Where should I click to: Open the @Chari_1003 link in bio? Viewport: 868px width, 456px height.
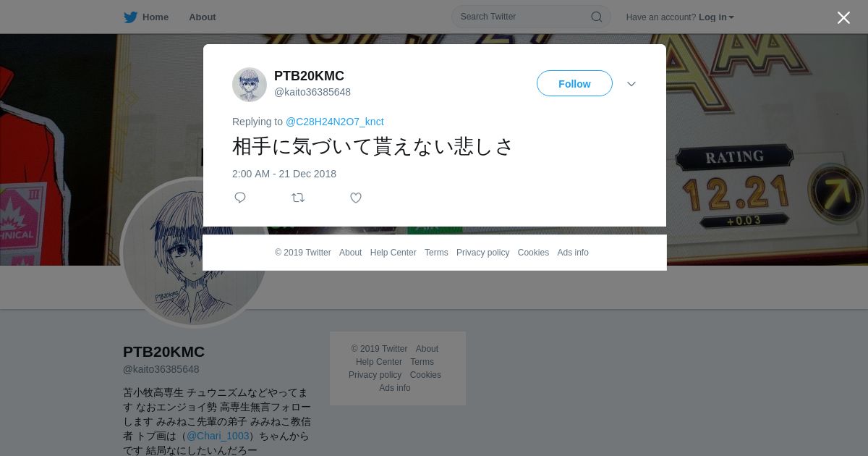(x=218, y=436)
